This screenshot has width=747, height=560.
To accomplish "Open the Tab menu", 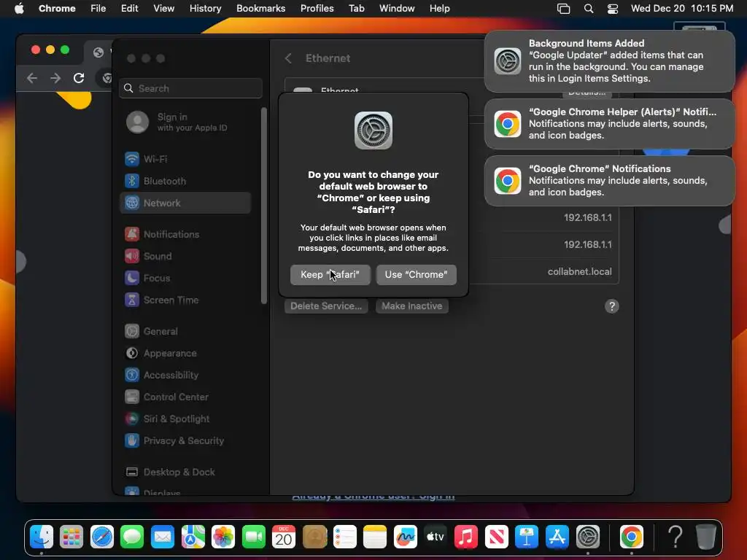I will click(356, 9).
